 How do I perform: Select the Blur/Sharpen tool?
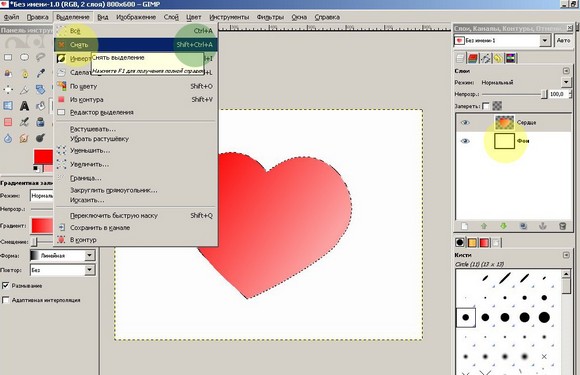click(x=8, y=138)
